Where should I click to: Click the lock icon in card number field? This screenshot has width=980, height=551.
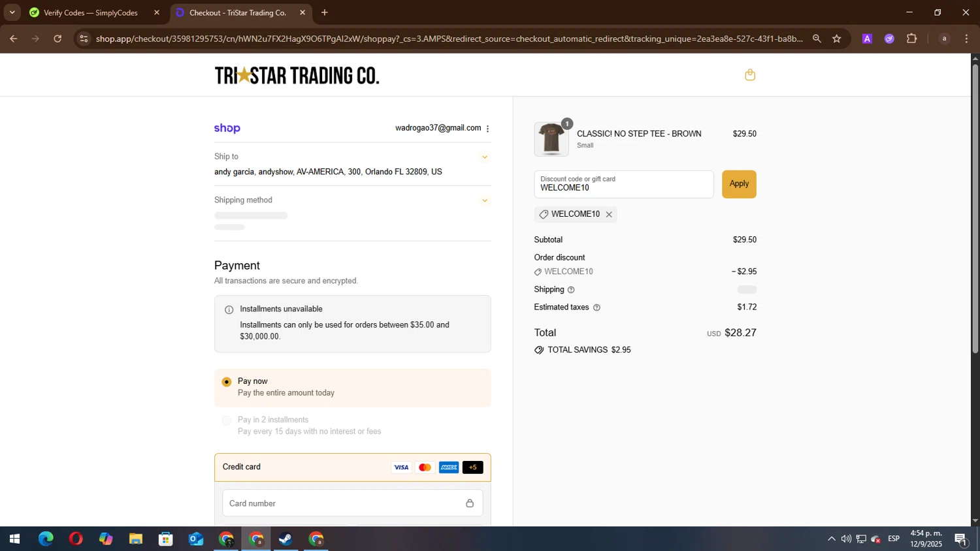click(x=470, y=503)
